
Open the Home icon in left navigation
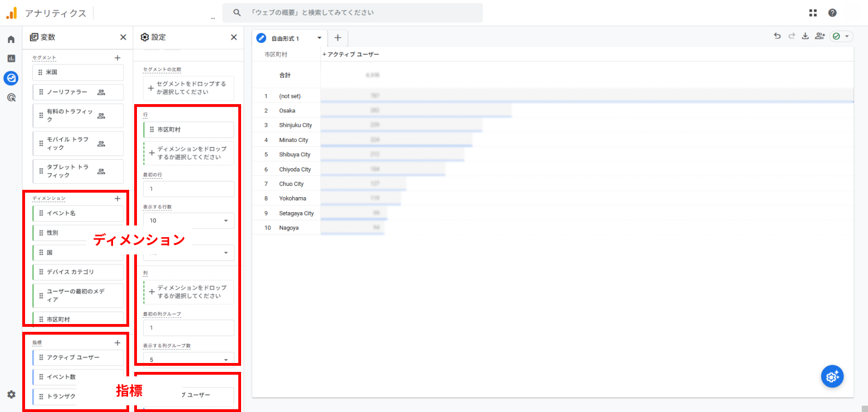[11, 40]
